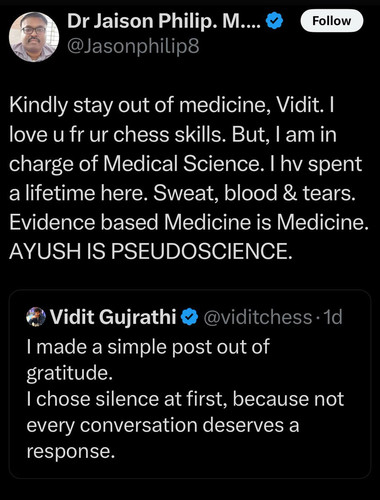This screenshot has width=380, height=500.
Task: Select the 'AYUSH IS PSEUDOSCIENCE.' line
Action: (151, 251)
